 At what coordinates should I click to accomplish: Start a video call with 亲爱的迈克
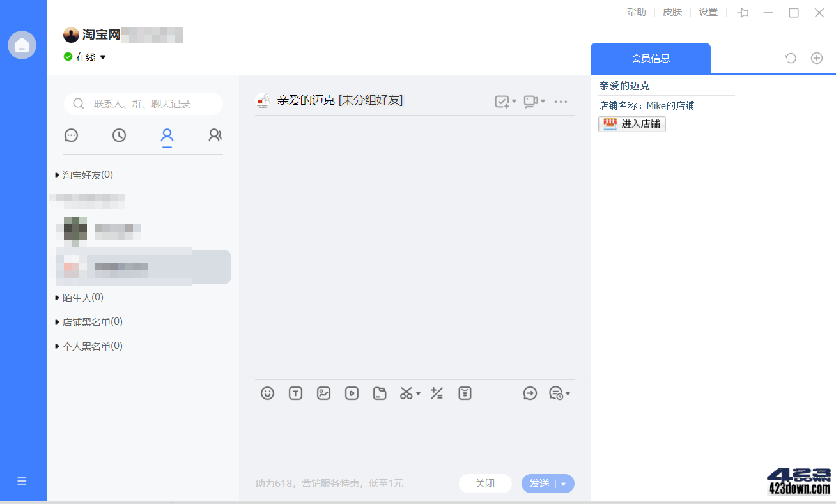tap(532, 101)
